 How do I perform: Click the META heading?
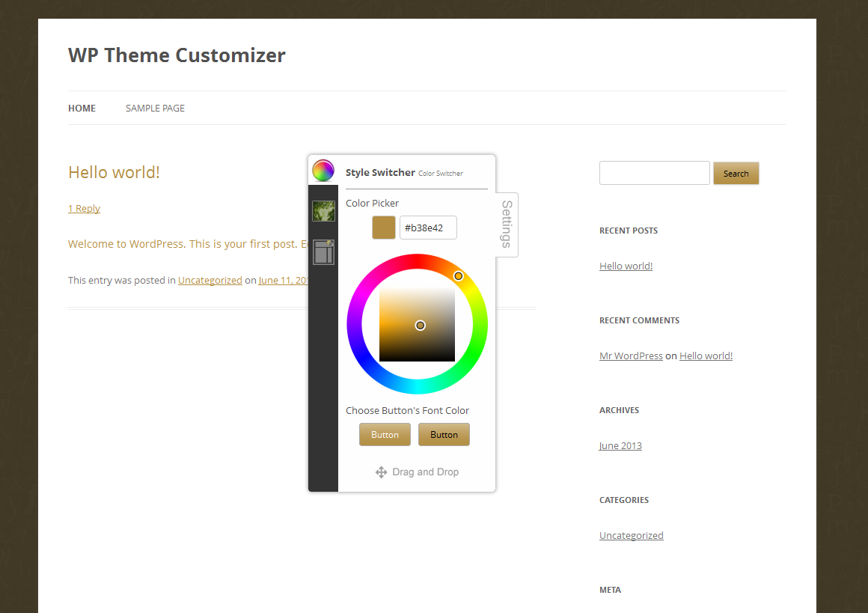pyautogui.click(x=610, y=590)
